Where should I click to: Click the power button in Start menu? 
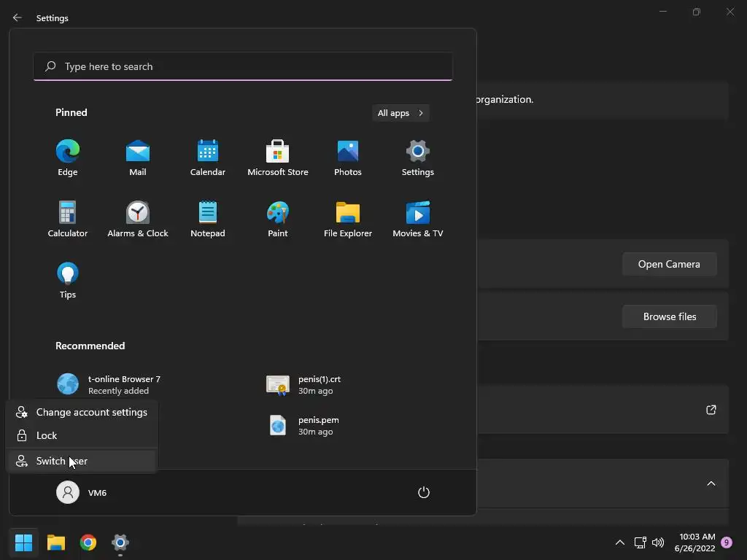tap(424, 492)
